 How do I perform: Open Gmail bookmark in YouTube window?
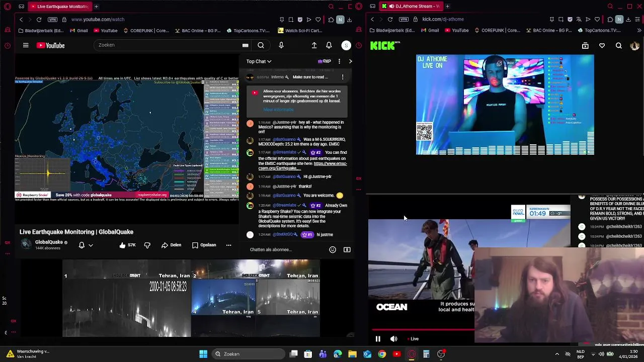pyautogui.click(x=78, y=31)
